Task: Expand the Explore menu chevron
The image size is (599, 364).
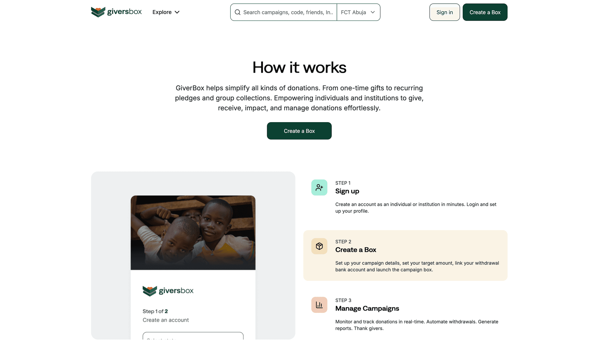Action: tap(177, 12)
